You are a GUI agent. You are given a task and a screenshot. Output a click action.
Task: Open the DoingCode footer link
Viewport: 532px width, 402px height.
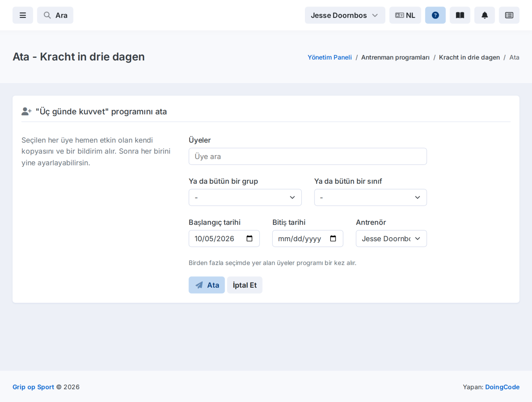click(502, 387)
